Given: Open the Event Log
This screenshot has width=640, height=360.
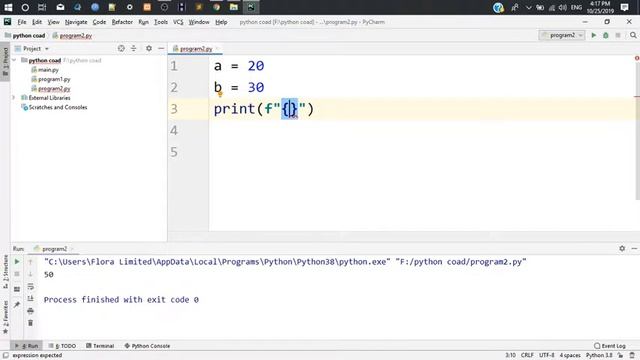Looking at the screenshot, I should pos(610,346).
